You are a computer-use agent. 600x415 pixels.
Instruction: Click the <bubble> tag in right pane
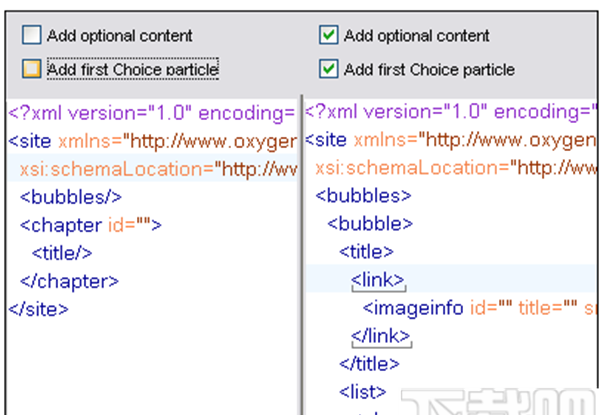(x=370, y=224)
